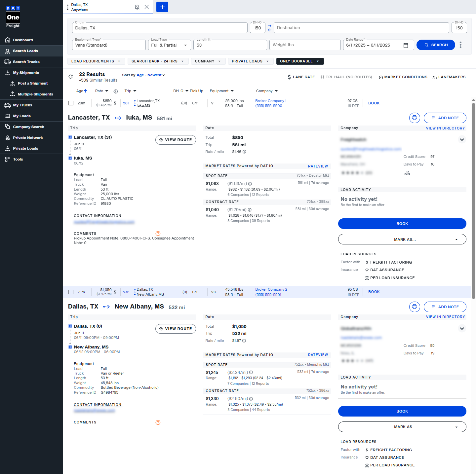Click info icon next to $1.46 rate per mile

[244, 152]
